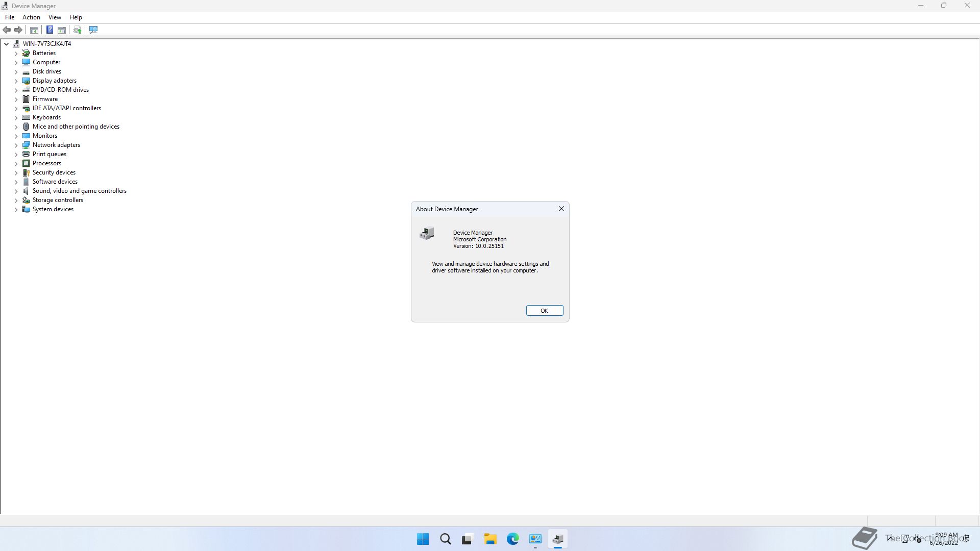
Task: Expand the Network adapters node
Action: 16,145
